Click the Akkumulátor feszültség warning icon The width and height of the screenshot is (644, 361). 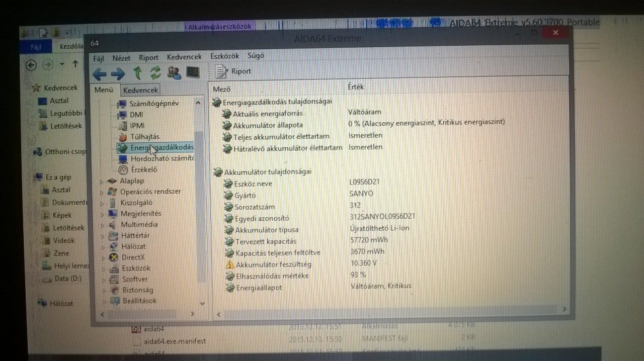tap(230, 264)
